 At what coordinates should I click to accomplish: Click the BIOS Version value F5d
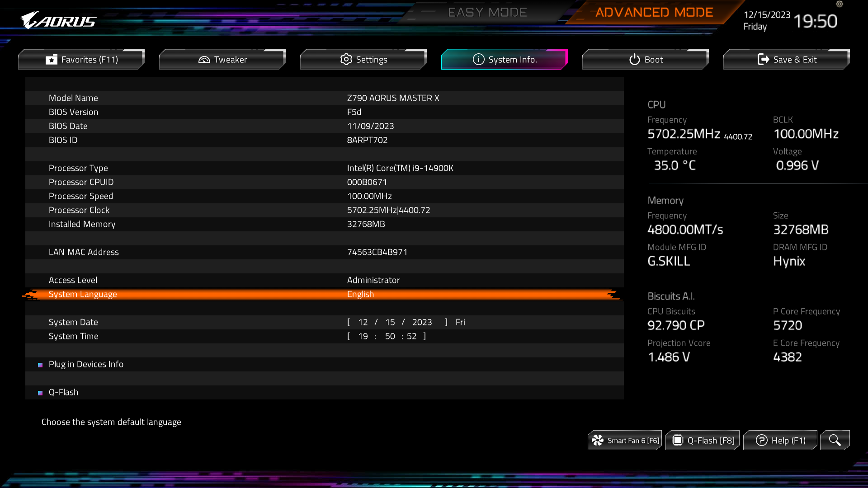tap(354, 112)
